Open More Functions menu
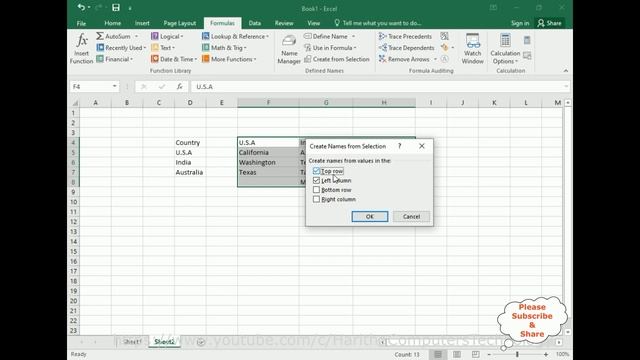Viewport: 640px width, 360px height. coord(229,59)
